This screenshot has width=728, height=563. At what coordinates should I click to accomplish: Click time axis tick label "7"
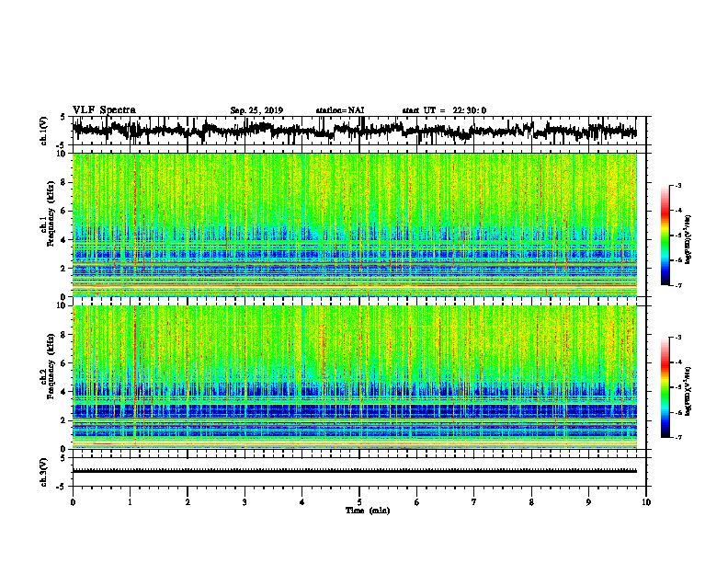474,502
